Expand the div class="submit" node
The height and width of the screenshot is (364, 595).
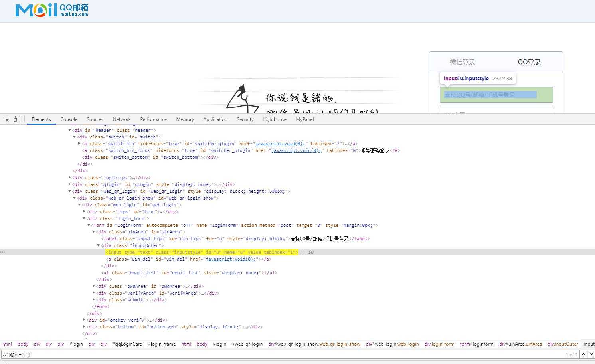(93, 300)
